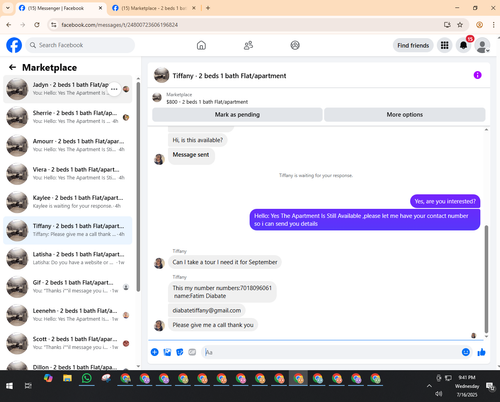Open the notifications bell icon
This screenshot has width=500, height=402.
(x=463, y=45)
